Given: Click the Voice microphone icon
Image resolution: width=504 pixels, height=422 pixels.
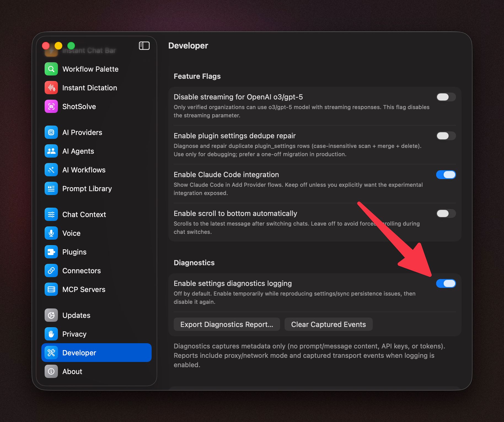Looking at the screenshot, I should pyautogui.click(x=51, y=233).
